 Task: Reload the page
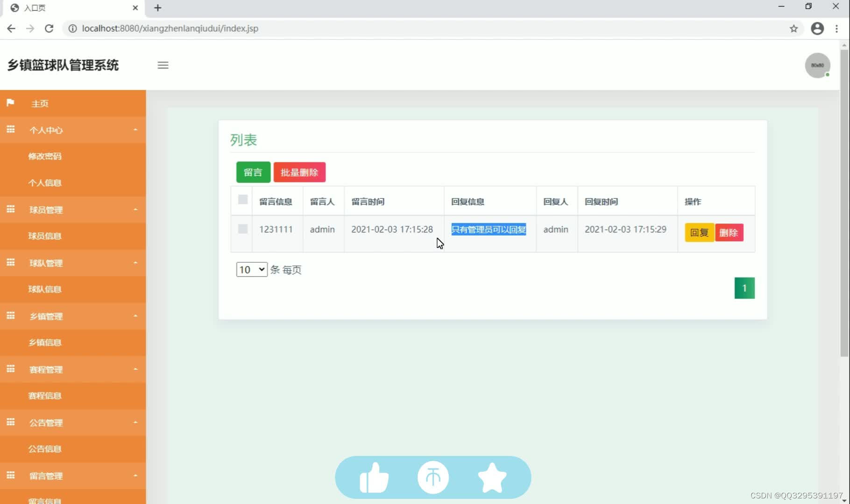tap(49, 28)
